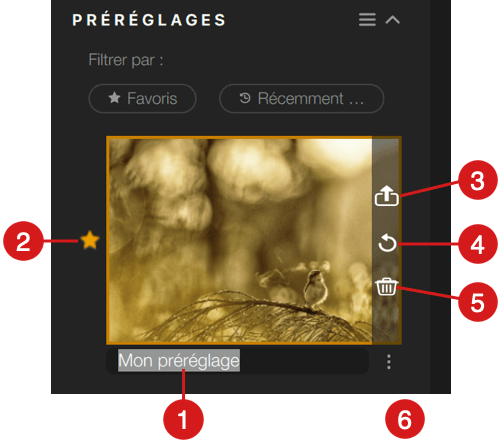Filter presets by Récemment used
The width and height of the screenshot is (499, 443).
(301, 98)
